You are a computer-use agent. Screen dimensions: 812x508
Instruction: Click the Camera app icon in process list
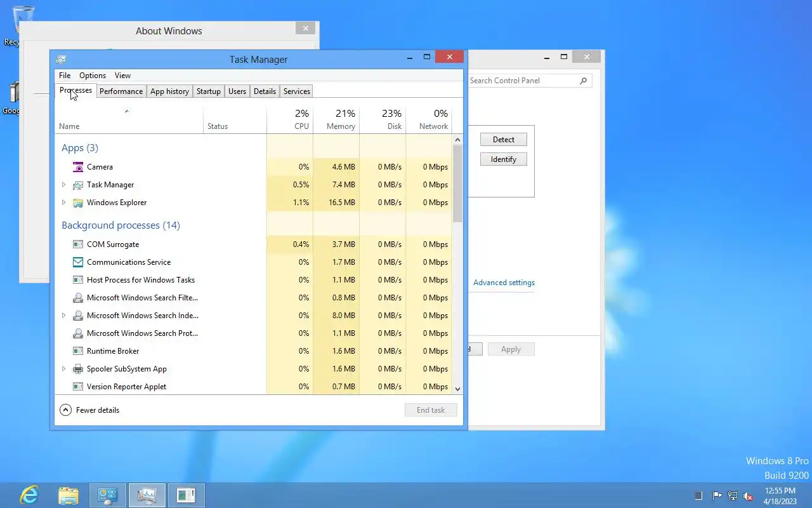[x=77, y=167]
